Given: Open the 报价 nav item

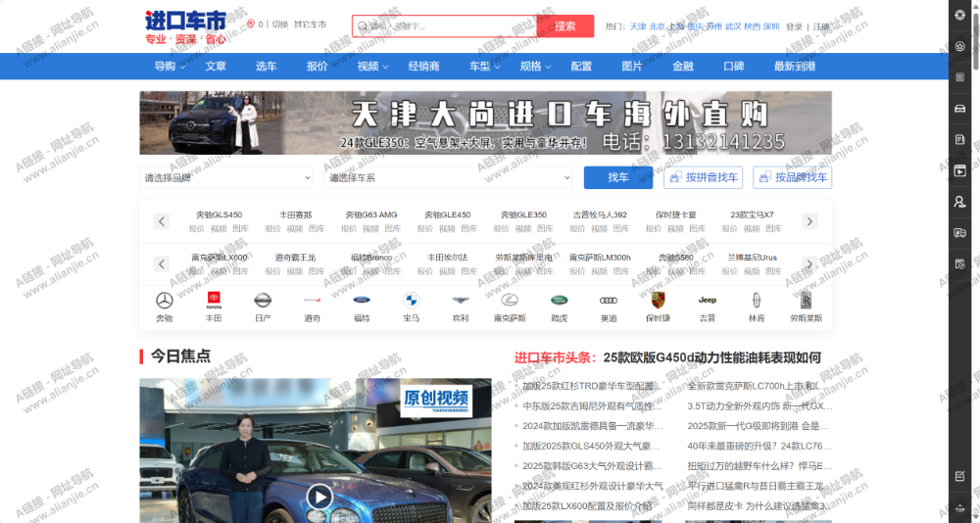Looking at the screenshot, I should coord(317,67).
